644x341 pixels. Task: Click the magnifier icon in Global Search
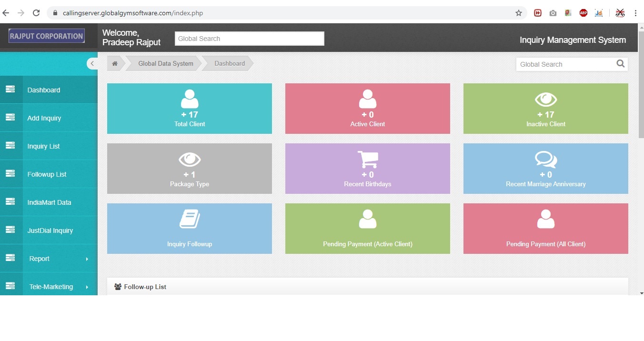620,64
